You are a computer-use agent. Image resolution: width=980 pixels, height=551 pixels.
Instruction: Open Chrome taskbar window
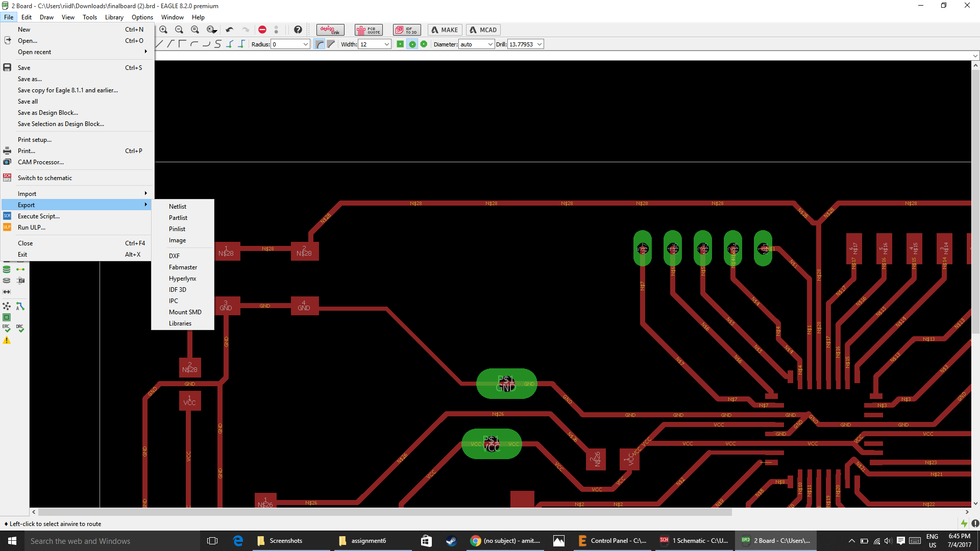(x=505, y=541)
